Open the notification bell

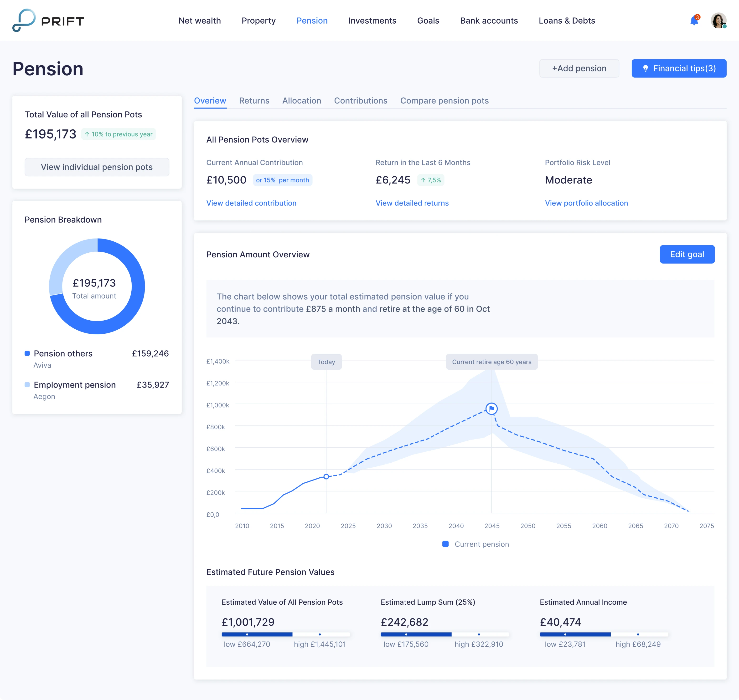pyautogui.click(x=694, y=20)
